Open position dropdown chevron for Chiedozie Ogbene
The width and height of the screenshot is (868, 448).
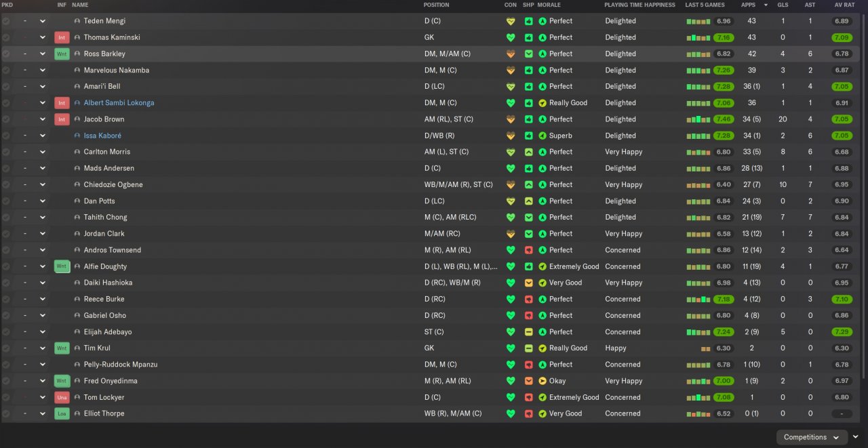tap(42, 184)
